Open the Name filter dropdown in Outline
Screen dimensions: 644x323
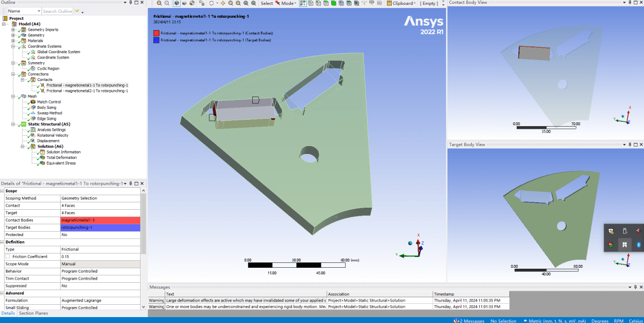[x=38, y=11]
